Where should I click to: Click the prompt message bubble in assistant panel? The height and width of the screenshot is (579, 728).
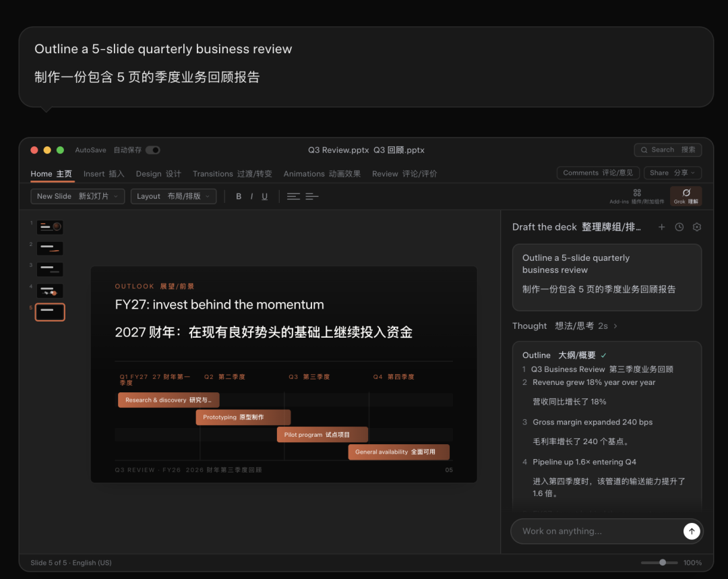point(607,277)
